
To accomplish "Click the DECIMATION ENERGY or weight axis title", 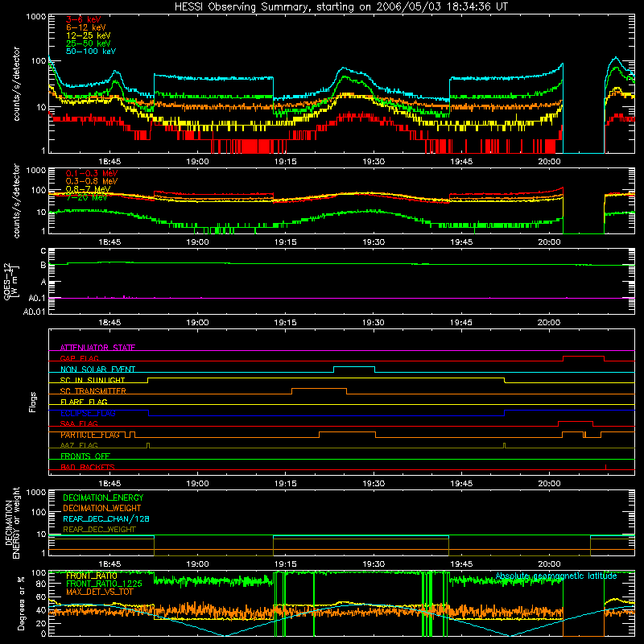I will [x=12, y=522].
